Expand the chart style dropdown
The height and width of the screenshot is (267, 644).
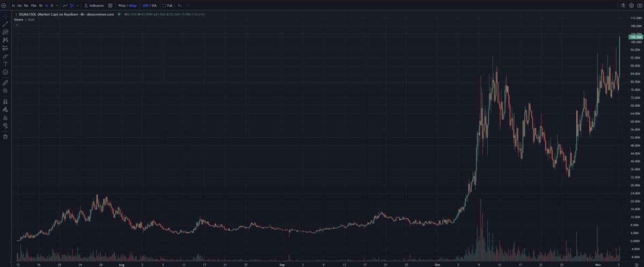[x=77, y=5]
